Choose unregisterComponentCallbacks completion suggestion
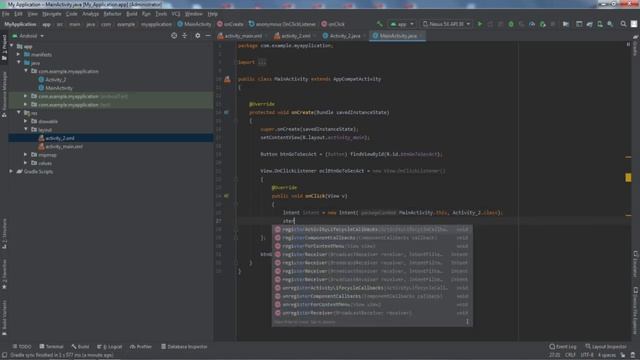Screen dimensions: 640x360 tap(372, 296)
